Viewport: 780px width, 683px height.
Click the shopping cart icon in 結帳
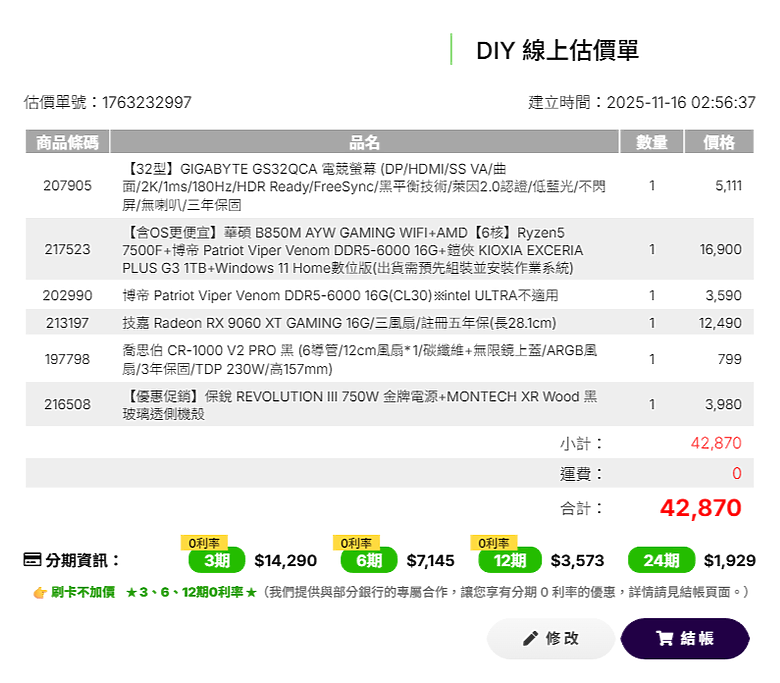coord(664,638)
